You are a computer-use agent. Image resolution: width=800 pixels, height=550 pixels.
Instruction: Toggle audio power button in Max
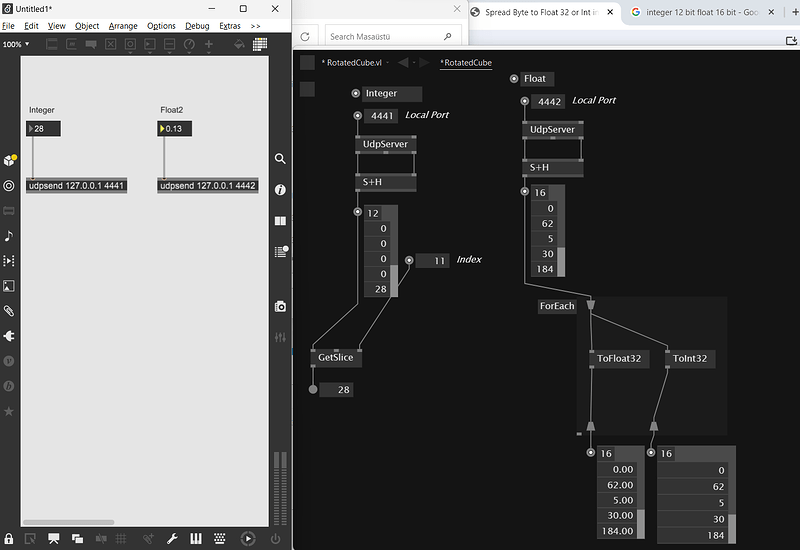[276, 538]
